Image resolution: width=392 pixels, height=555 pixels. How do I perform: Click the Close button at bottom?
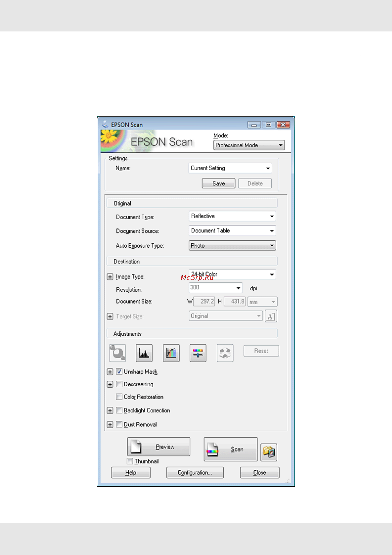point(260,473)
